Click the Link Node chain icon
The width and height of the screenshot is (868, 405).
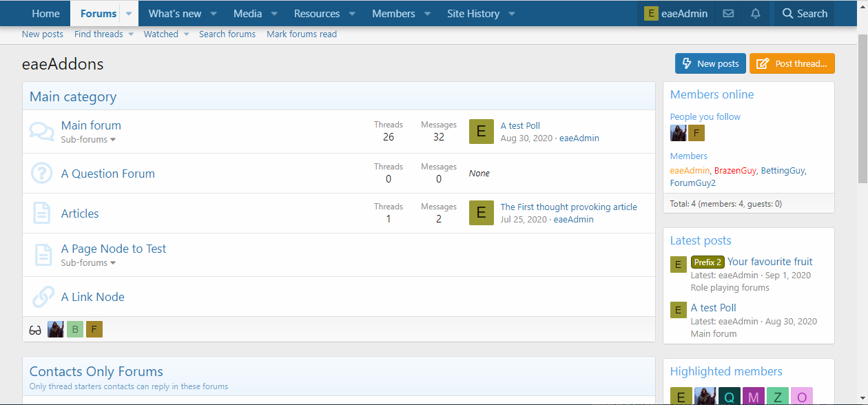click(x=42, y=297)
